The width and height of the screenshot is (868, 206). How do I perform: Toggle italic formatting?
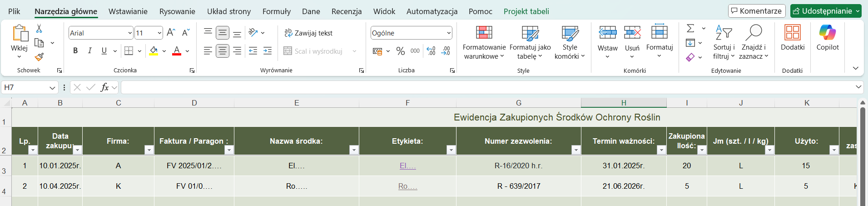click(x=90, y=51)
